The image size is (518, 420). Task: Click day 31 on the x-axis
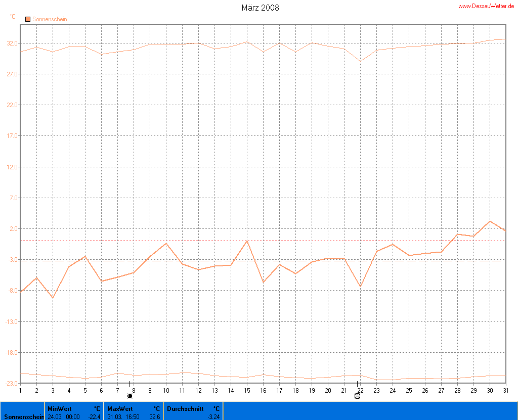click(x=504, y=390)
